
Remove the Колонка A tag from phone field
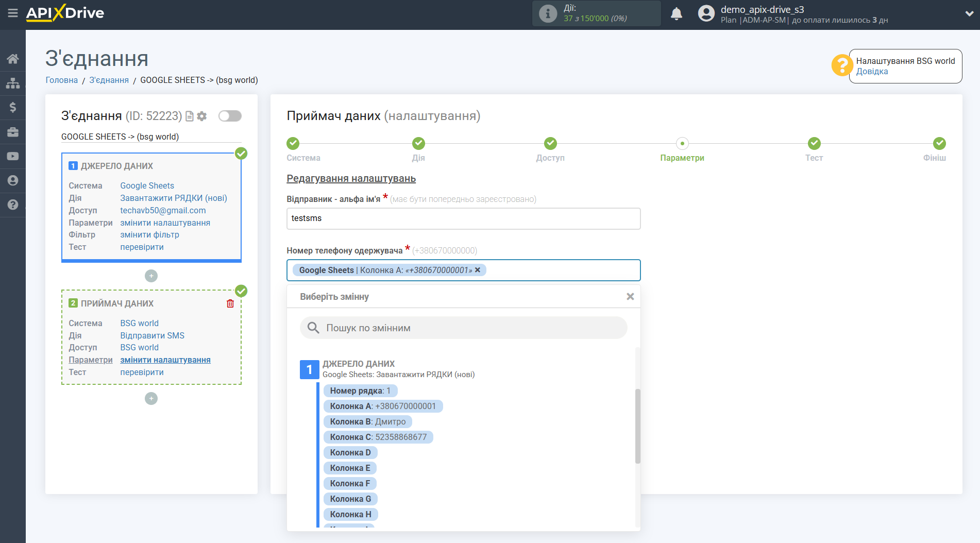click(478, 270)
